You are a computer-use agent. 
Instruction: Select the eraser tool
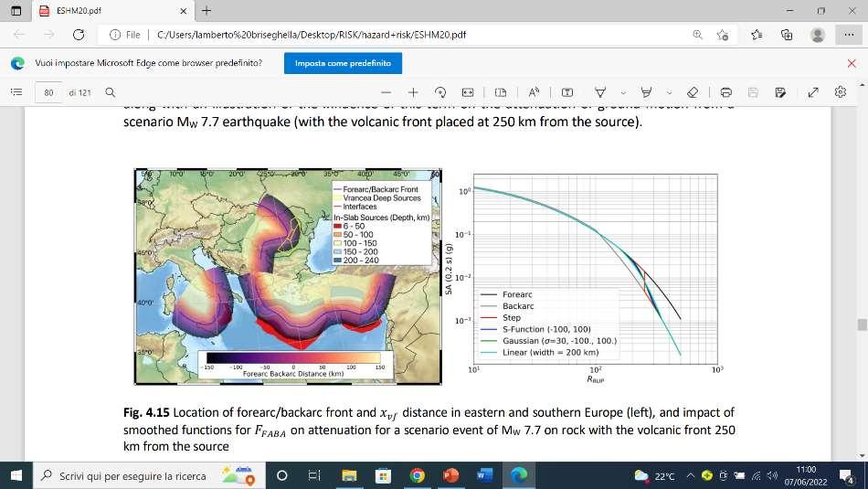[692, 92]
